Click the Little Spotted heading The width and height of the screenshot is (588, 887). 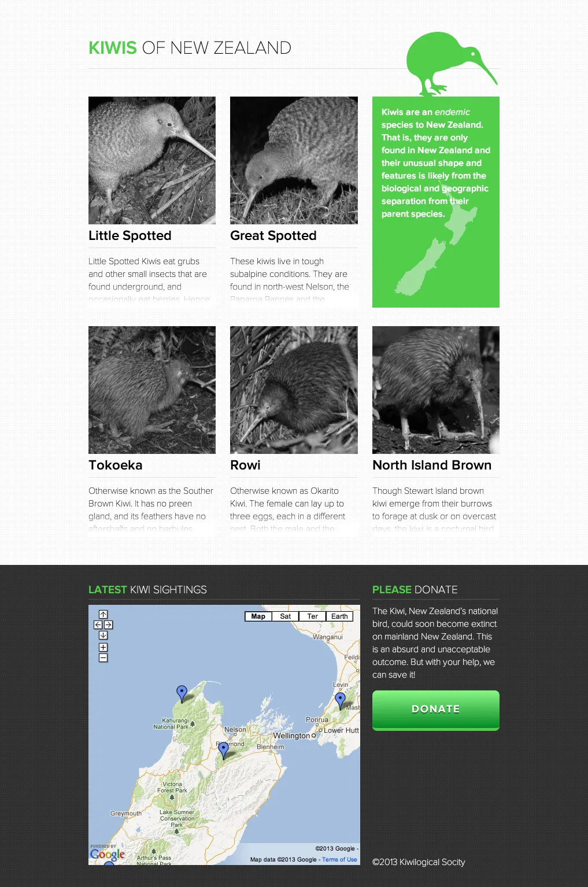point(130,235)
